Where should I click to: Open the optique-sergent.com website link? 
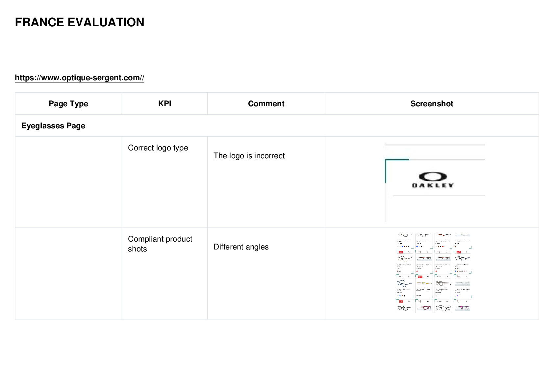click(79, 78)
